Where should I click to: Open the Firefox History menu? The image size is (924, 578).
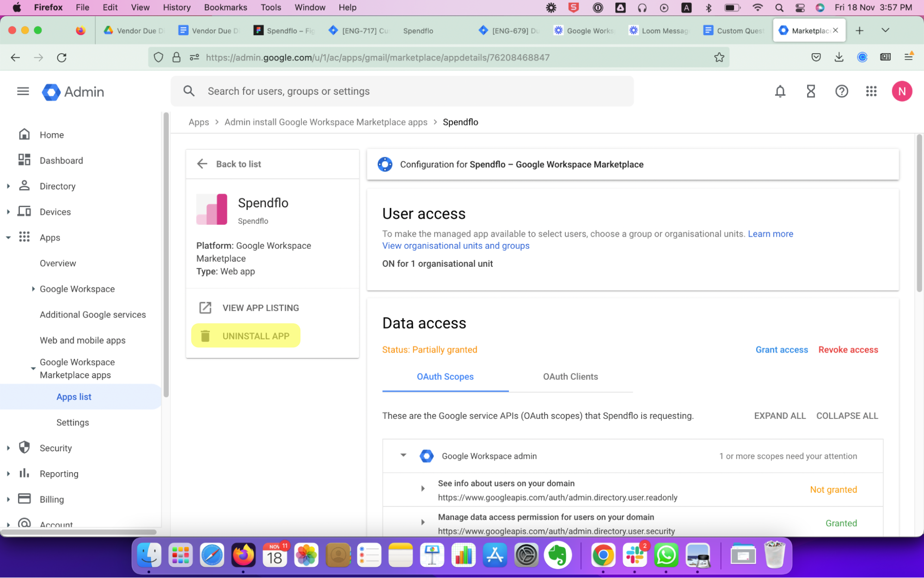pyautogui.click(x=177, y=7)
